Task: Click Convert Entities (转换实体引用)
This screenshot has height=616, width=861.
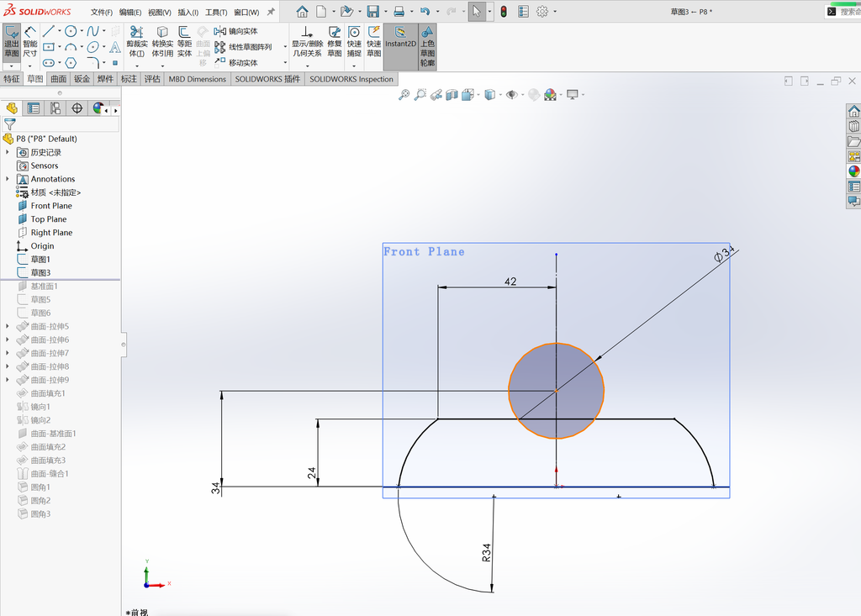Action: coord(162,42)
